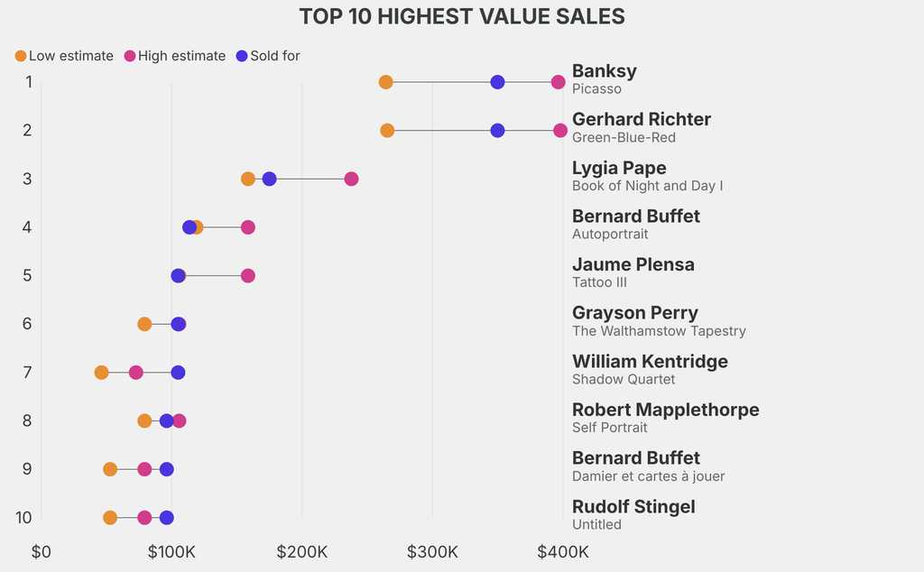Click the $200K axis label
924x572 pixels.
coord(302,551)
